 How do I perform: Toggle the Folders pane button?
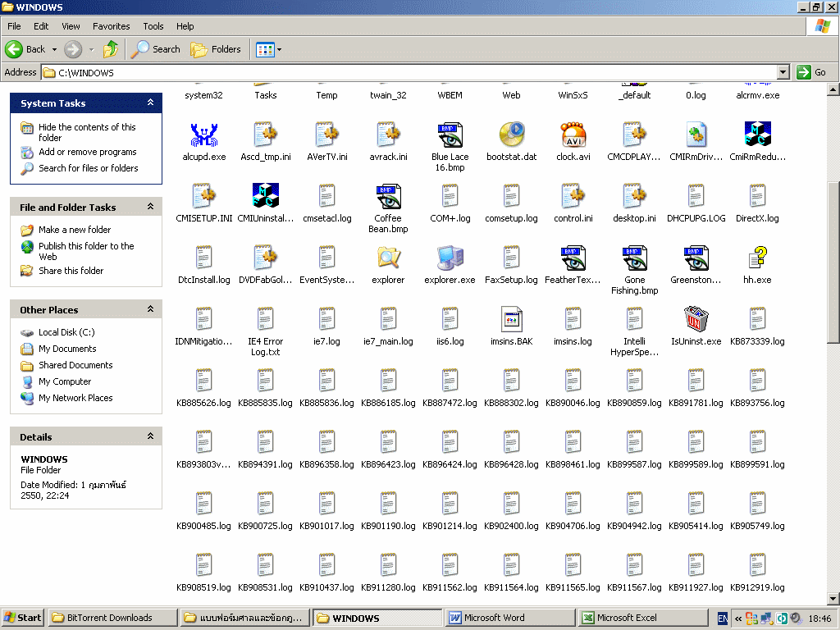(x=216, y=49)
